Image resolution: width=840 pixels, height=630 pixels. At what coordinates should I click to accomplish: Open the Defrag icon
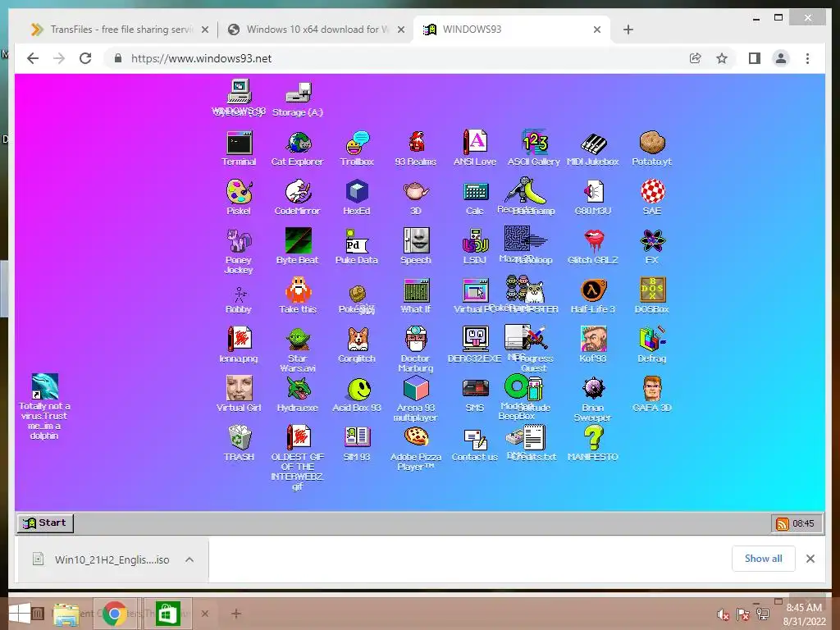(652, 345)
